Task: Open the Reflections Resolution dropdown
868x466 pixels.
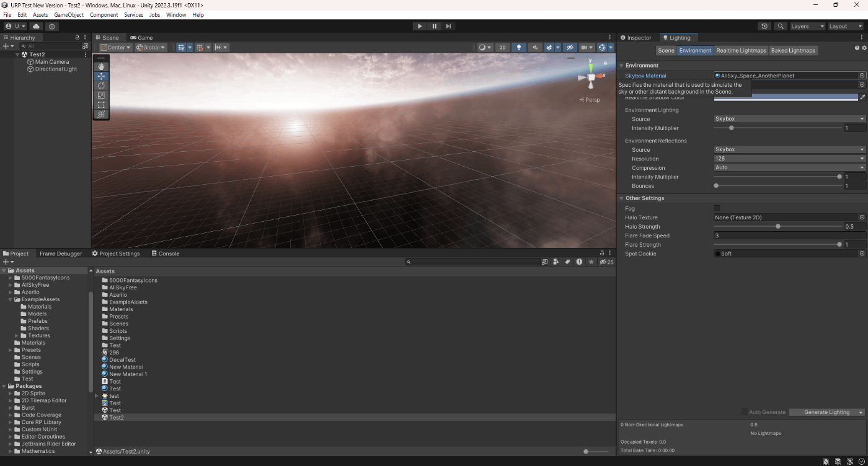Action: coord(789,159)
